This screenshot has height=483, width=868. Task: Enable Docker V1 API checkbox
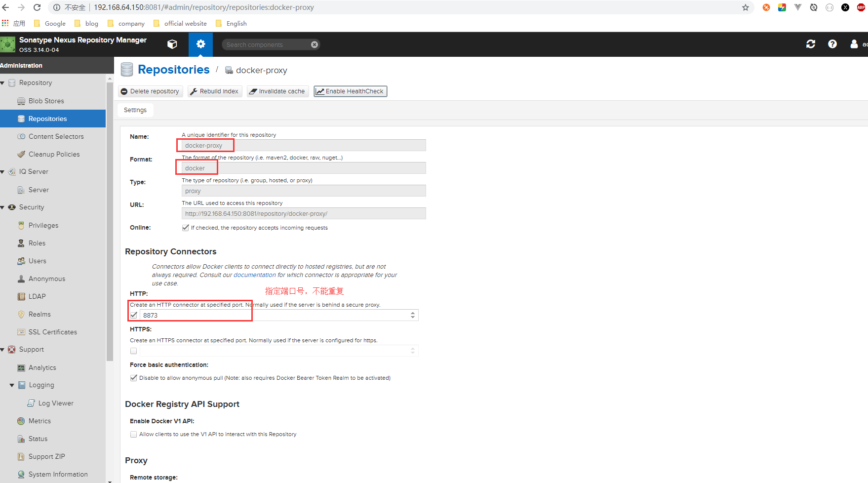(x=134, y=434)
